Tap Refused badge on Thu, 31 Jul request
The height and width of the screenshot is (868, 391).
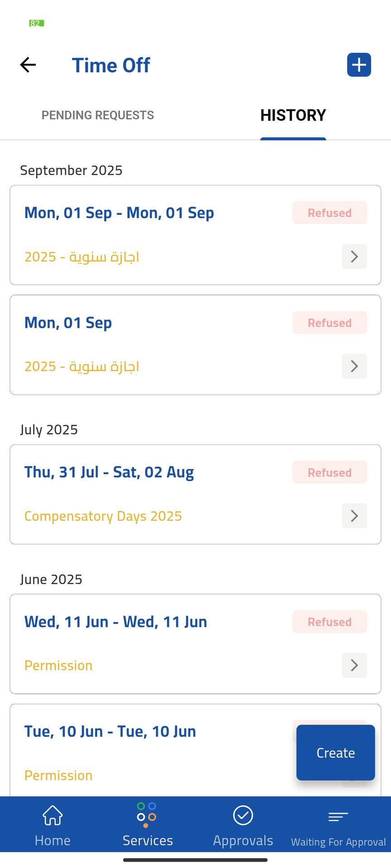(329, 472)
